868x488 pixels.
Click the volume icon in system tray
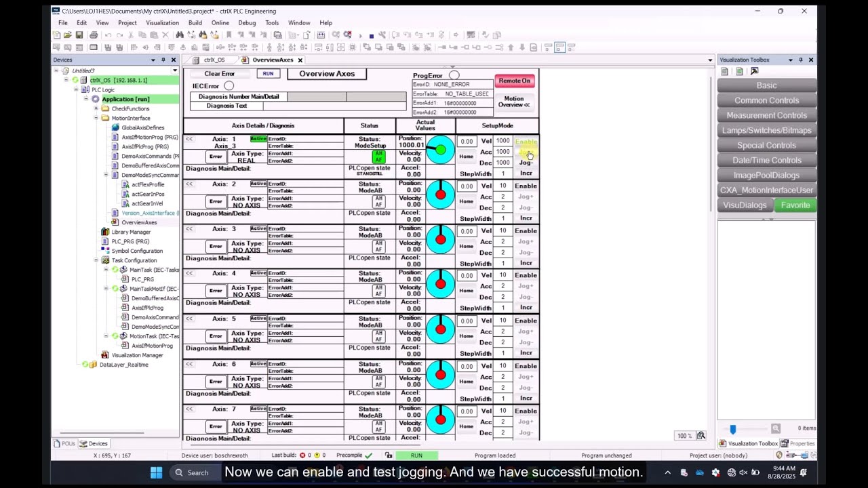[743, 472]
